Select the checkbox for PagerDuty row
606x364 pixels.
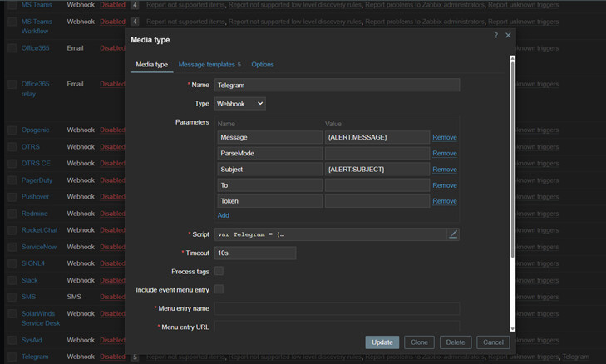[12, 180]
